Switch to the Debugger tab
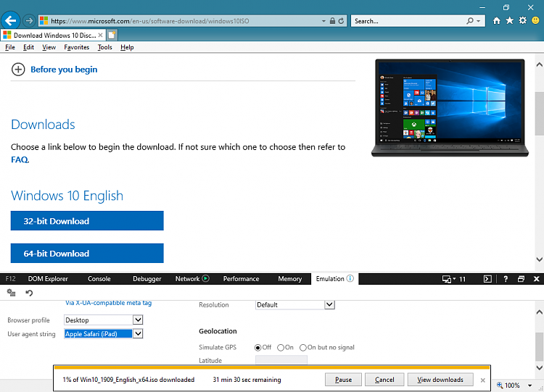This screenshot has height=392, width=544. point(147,279)
